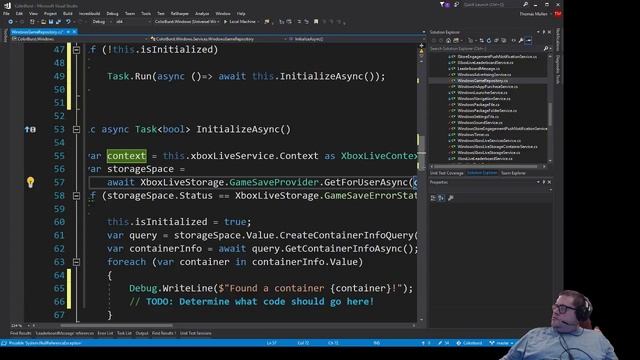Switch to the Unit Test Coverage tab

click(x=447, y=173)
